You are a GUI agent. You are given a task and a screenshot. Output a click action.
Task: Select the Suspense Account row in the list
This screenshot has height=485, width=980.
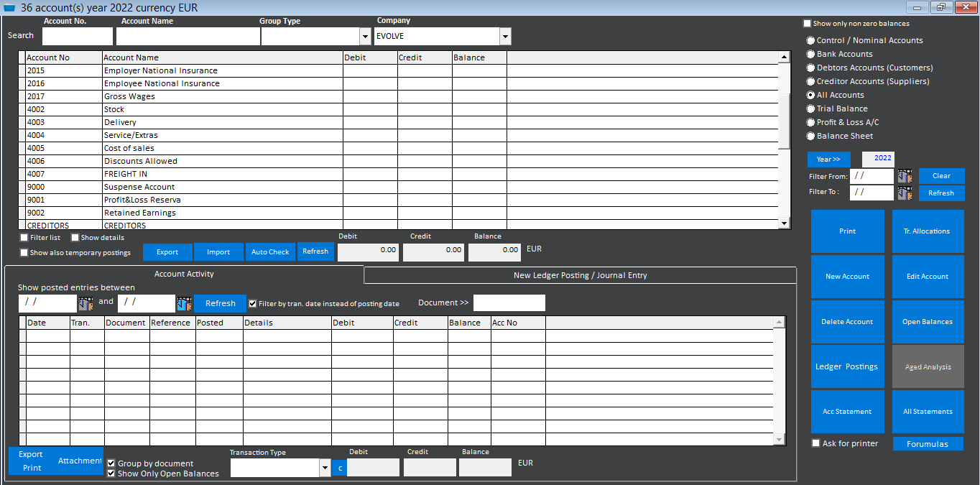click(144, 187)
